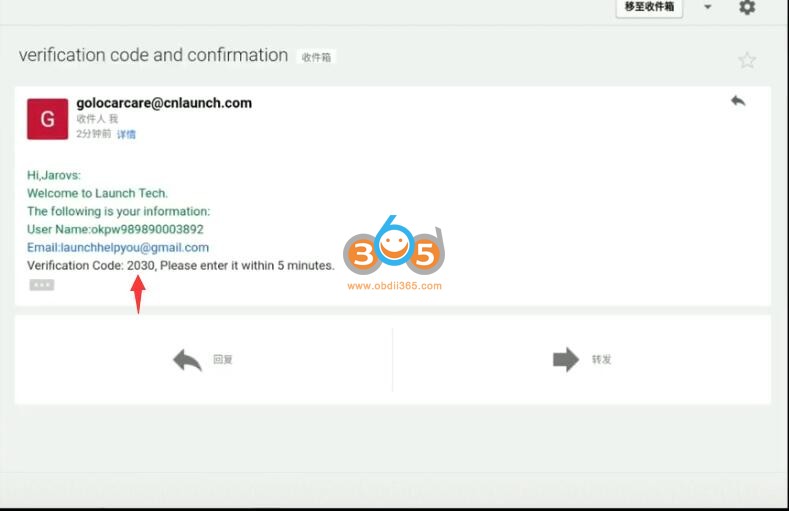
Task: Click the settings gear icon
Action: [747, 7]
